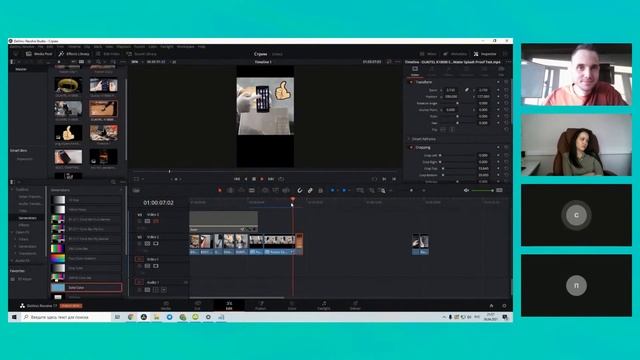Click the Rotation Angle keyframe diamond
The width and height of the screenshot is (640, 360).
tap(498, 103)
